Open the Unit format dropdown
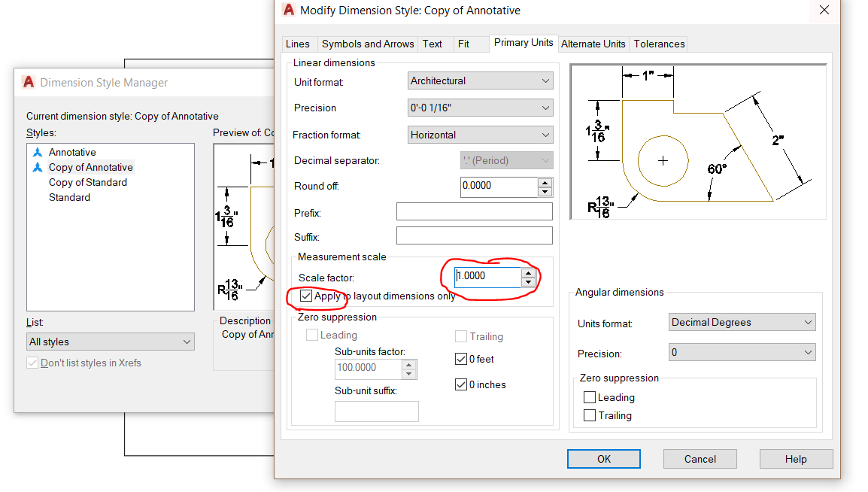Screen dimensions: 868x492 tap(545, 80)
